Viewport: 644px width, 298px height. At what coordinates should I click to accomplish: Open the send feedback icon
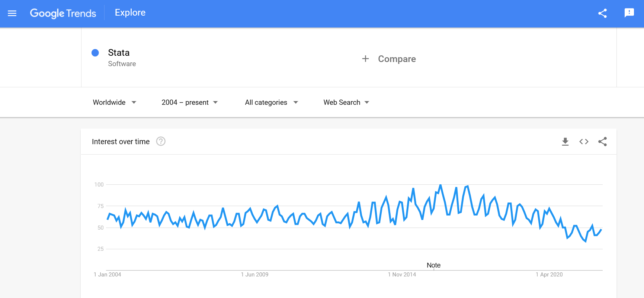629,13
